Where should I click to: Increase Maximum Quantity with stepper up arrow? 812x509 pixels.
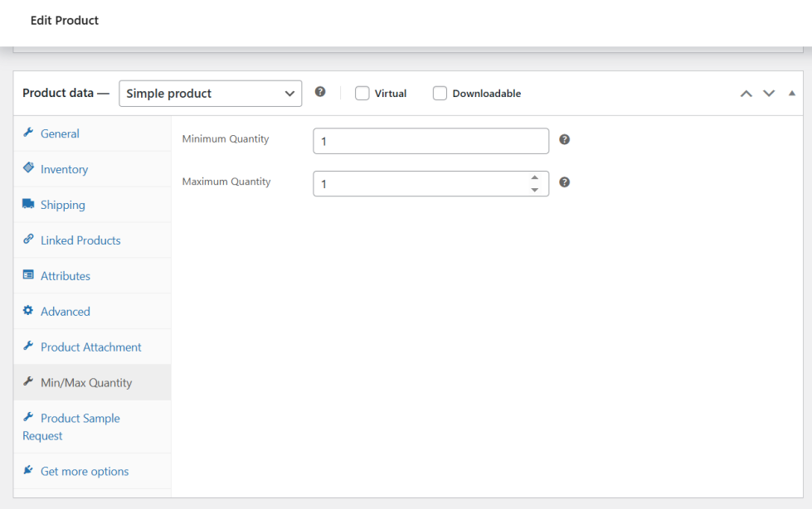click(x=535, y=177)
